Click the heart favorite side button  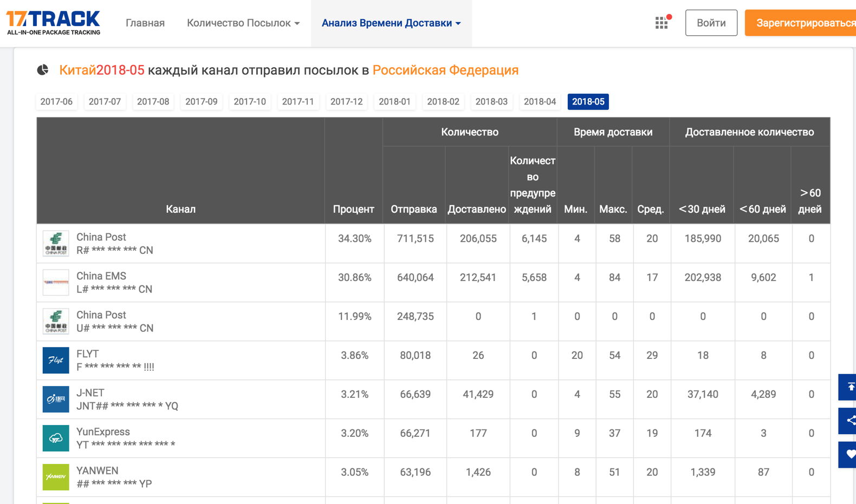[849, 455]
